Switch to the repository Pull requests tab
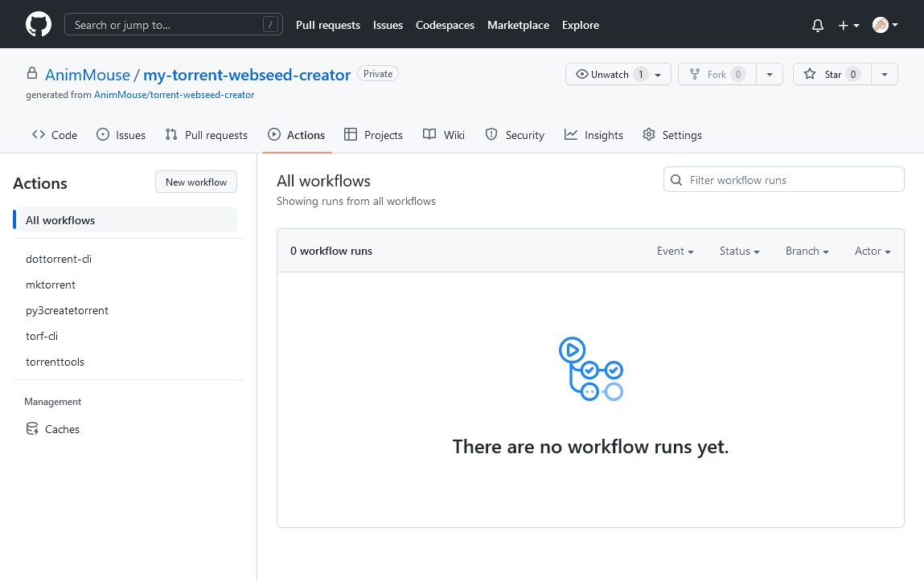924x581 pixels. coord(206,135)
